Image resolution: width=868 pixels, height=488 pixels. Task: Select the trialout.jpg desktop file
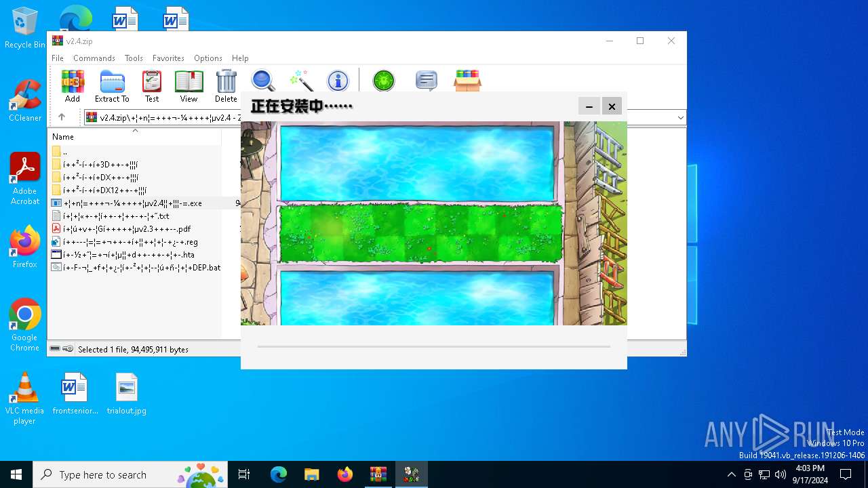(126, 393)
